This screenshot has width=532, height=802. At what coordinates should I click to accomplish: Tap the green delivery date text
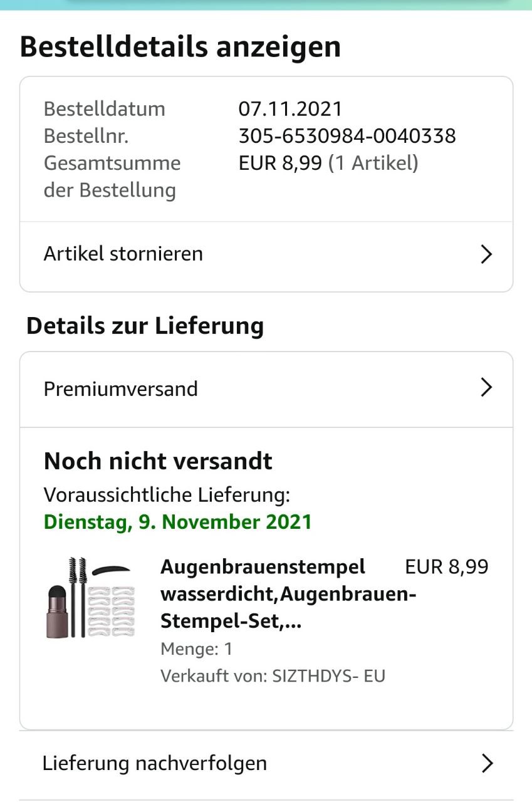[x=178, y=522]
